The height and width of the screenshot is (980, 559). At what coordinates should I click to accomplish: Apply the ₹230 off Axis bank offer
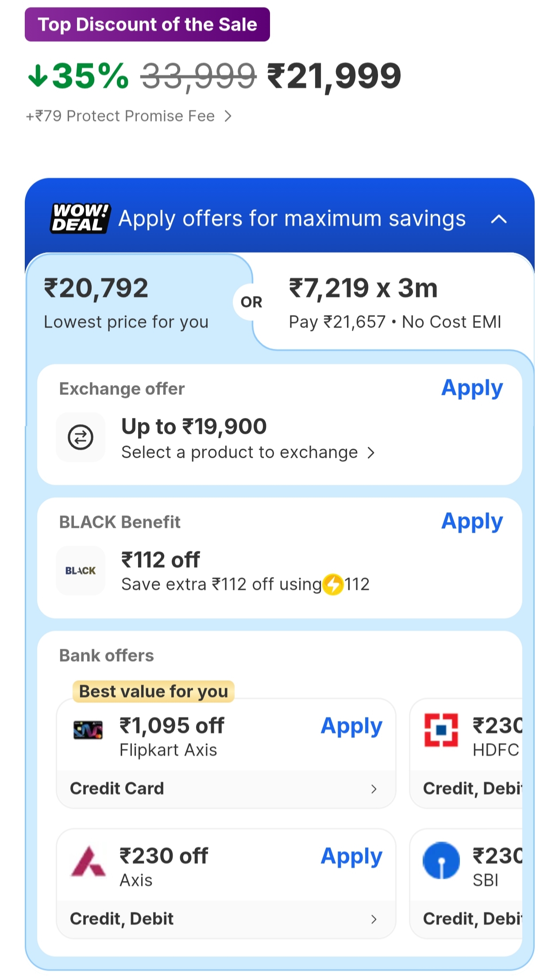coord(351,856)
